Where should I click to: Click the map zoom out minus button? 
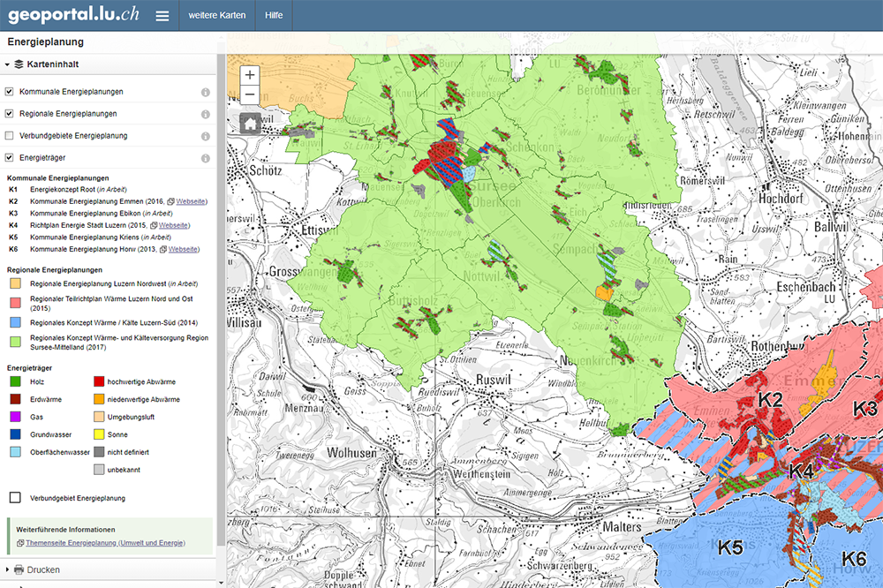tap(250, 95)
